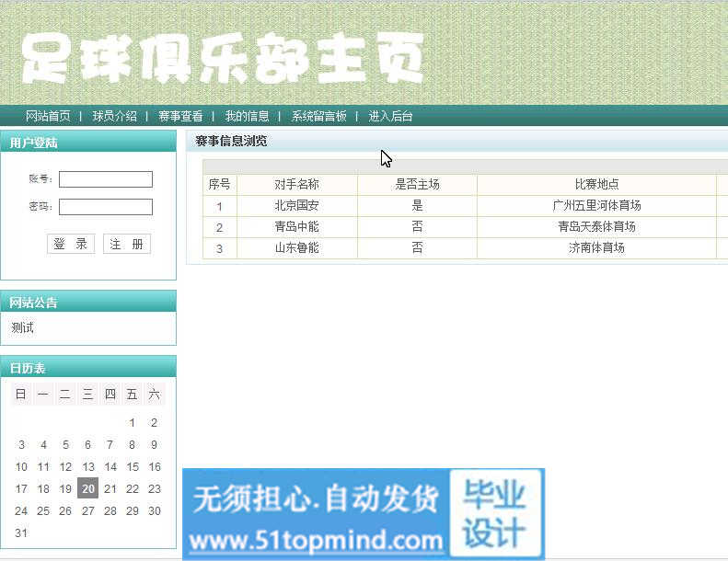Open the 51topmind.com advertisement banner
The height and width of the screenshot is (561, 728).
[x=363, y=513]
